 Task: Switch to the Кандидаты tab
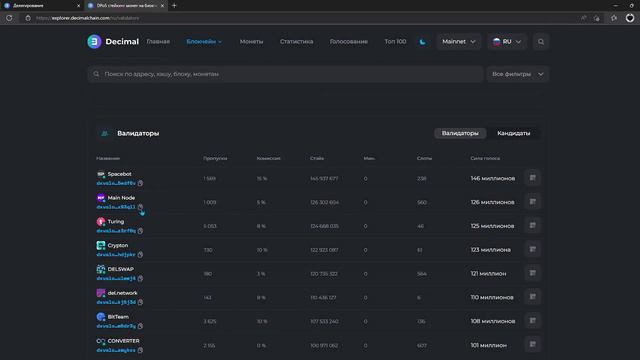coord(513,133)
